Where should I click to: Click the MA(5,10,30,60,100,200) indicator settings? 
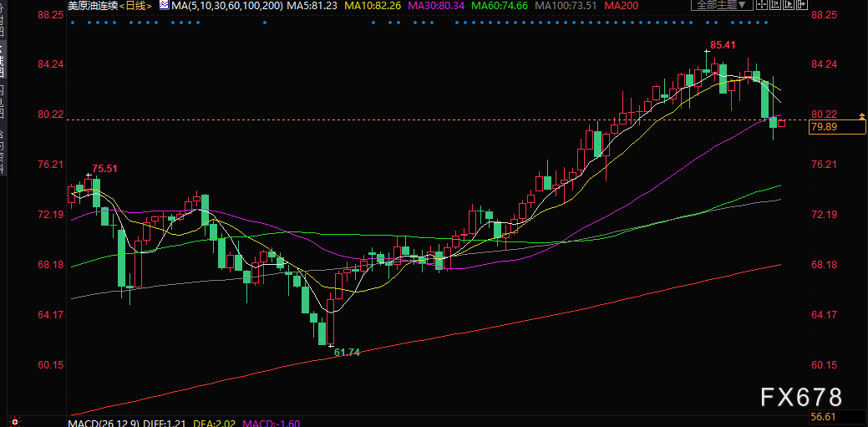tap(227, 6)
